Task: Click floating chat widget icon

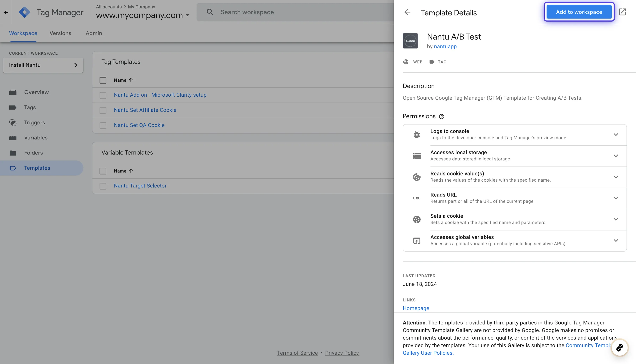Action: coord(619,348)
